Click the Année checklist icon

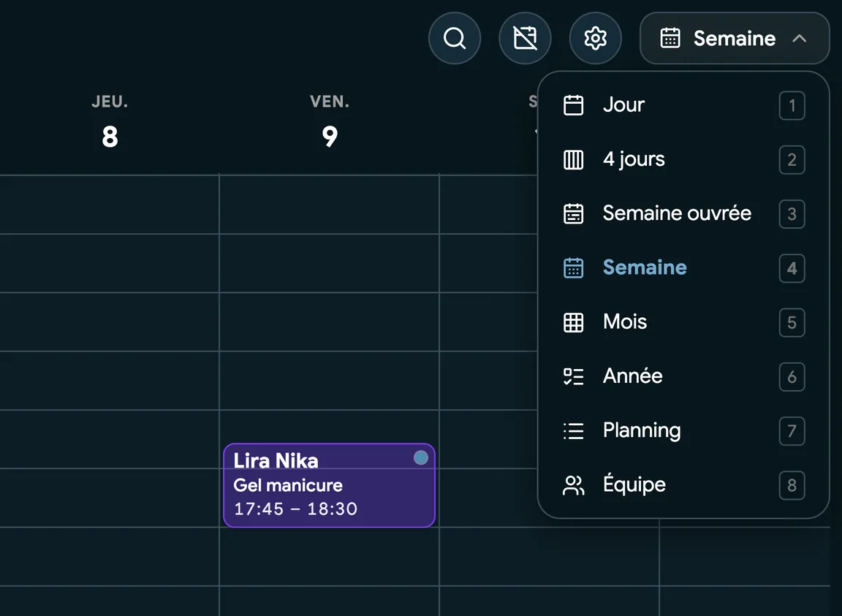coord(573,376)
